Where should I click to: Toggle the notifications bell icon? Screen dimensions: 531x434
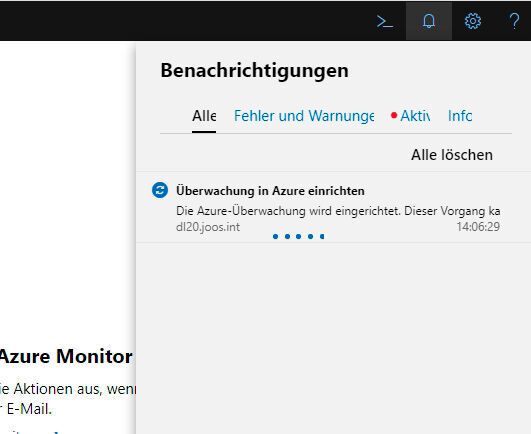pyautogui.click(x=429, y=21)
